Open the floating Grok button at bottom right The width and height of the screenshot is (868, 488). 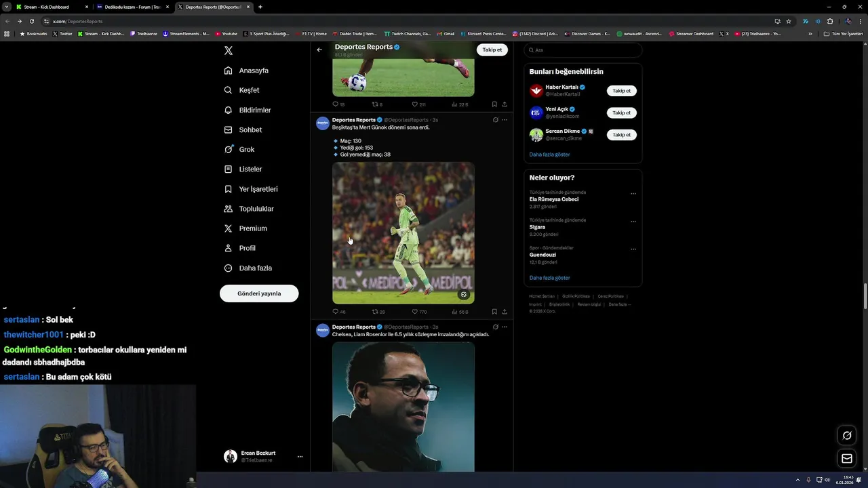pyautogui.click(x=847, y=435)
